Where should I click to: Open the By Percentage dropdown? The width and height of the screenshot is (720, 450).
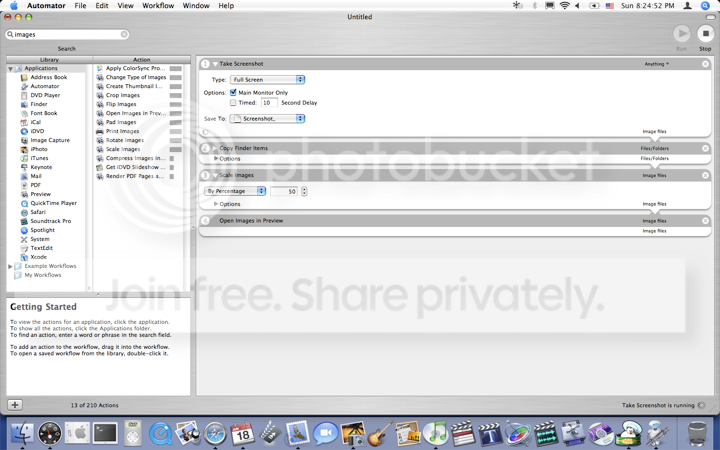tap(235, 191)
